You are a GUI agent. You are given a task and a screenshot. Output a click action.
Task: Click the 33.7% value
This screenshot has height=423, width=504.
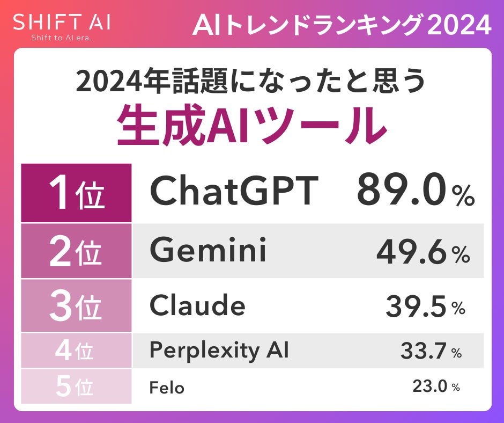(431, 352)
